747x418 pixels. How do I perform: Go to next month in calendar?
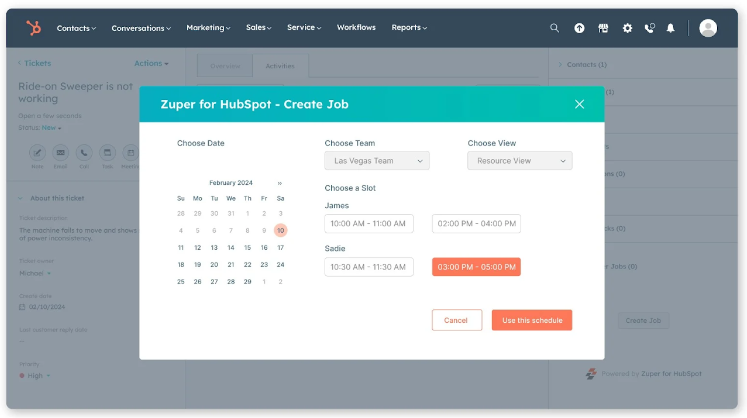pos(279,183)
